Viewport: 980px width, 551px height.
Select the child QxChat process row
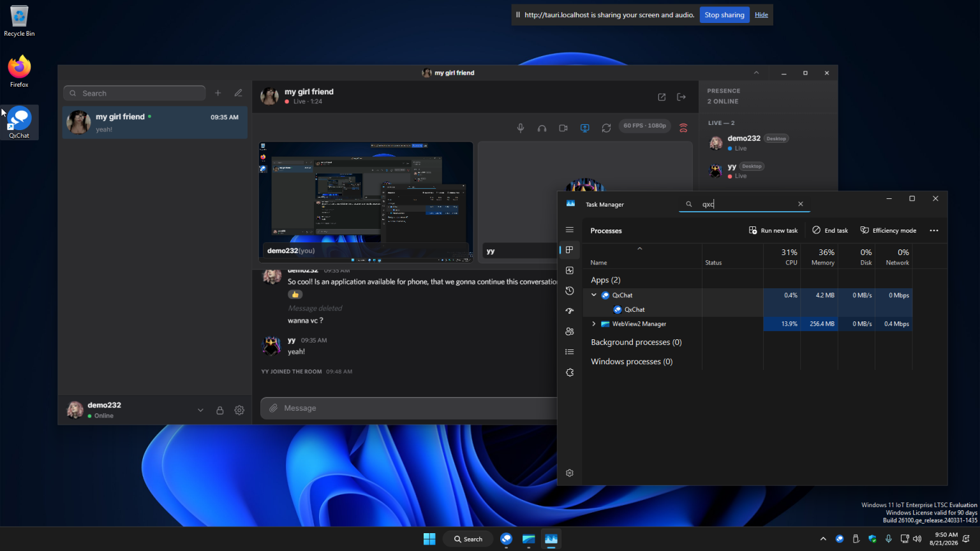[x=748, y=309]
